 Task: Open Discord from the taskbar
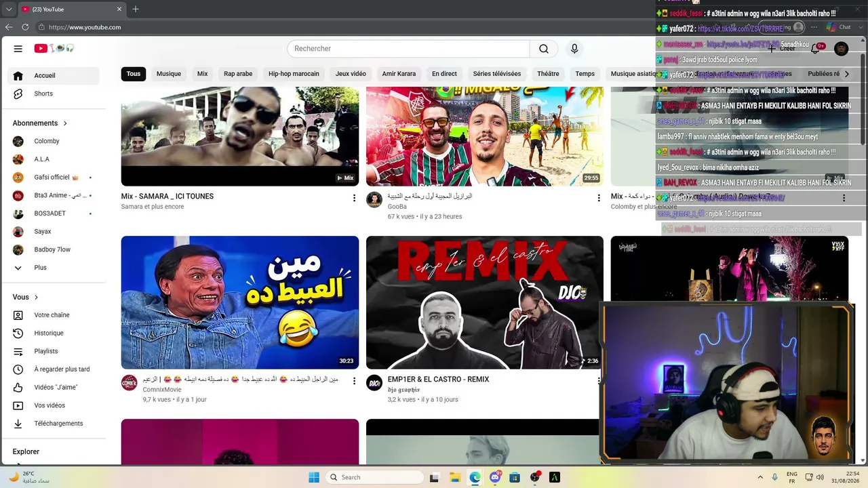(x=495, y=477)
